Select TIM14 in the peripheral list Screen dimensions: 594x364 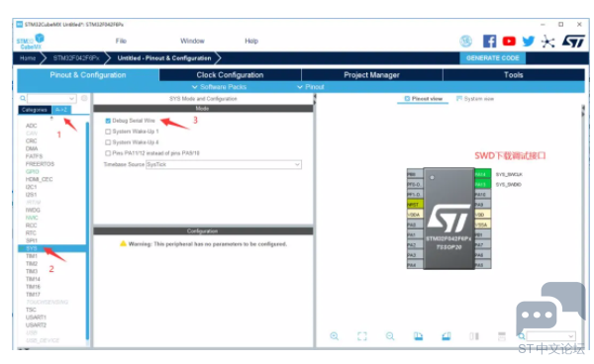[x=33, y=279]
